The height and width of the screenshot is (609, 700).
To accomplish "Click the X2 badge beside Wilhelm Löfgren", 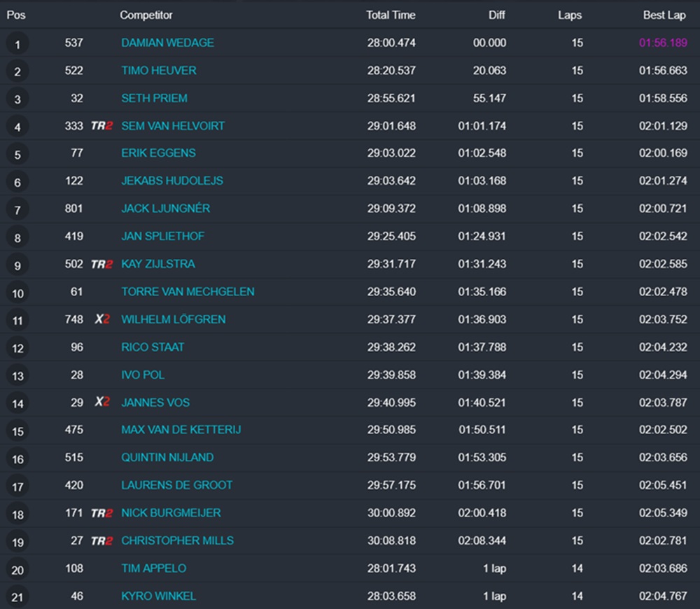I will click(102, 319).
